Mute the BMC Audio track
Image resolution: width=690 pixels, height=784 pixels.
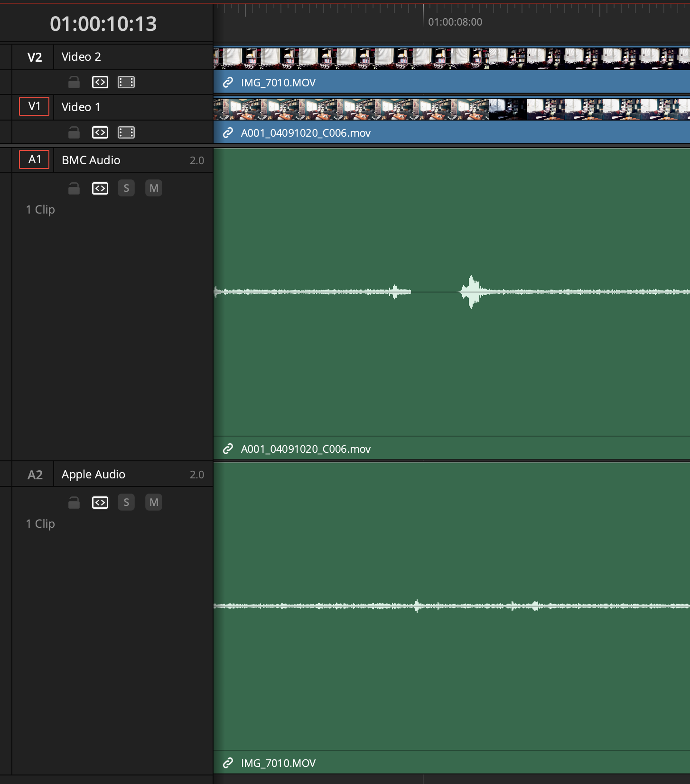(x=154, y=188)
